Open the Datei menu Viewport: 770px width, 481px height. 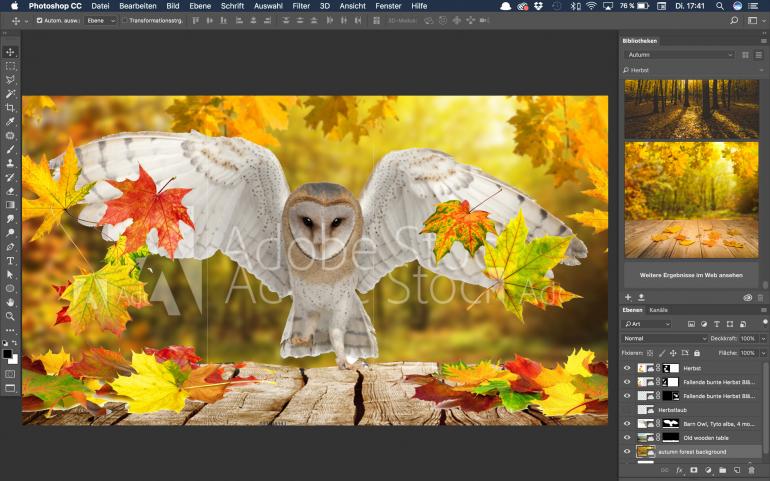click(x=100, y=6)
